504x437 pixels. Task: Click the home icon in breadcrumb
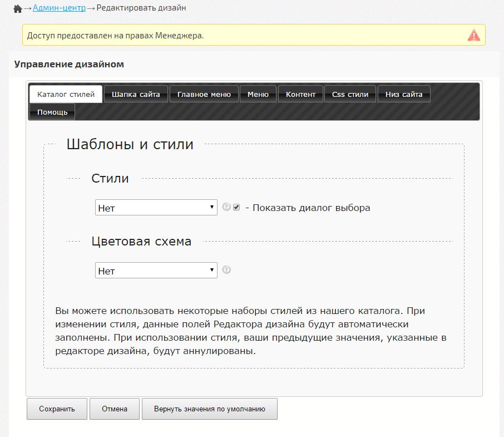(x=18, y=9)
